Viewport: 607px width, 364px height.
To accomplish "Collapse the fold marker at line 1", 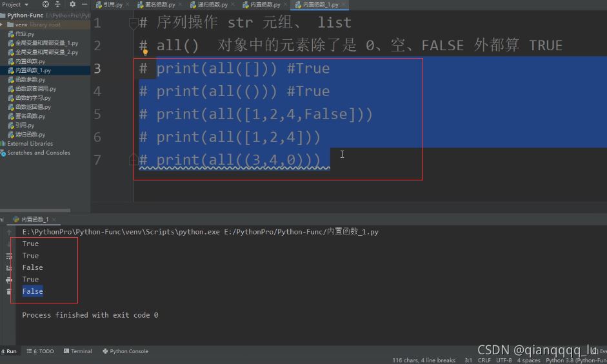I will click(x=133, y=23).
